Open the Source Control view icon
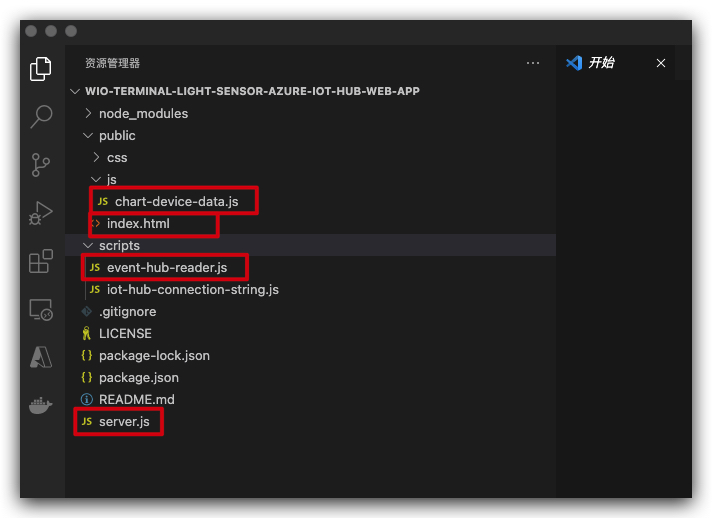 point(40,165)
